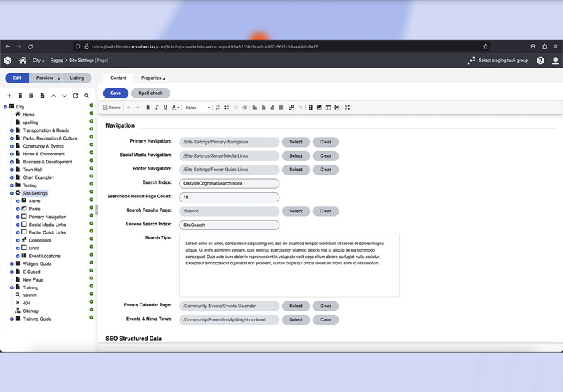
Task: Go to the home icon in header
Action: click(23, 61)
